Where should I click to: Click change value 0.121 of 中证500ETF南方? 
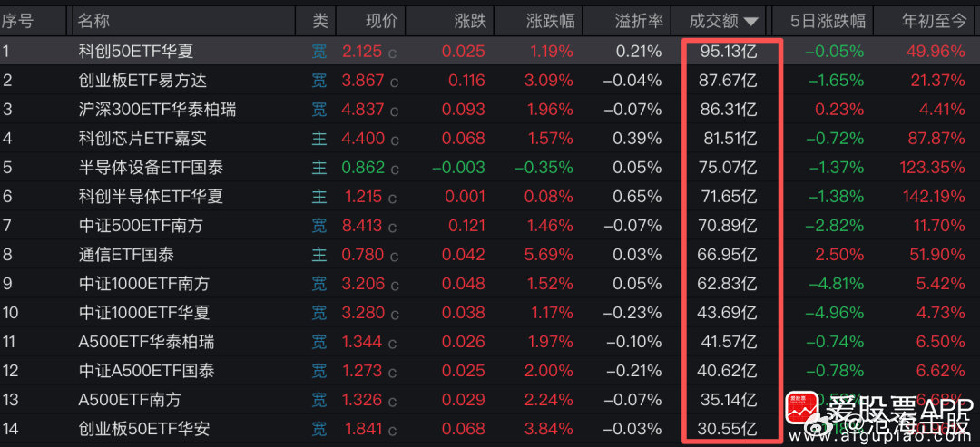[x=465, y=226]
